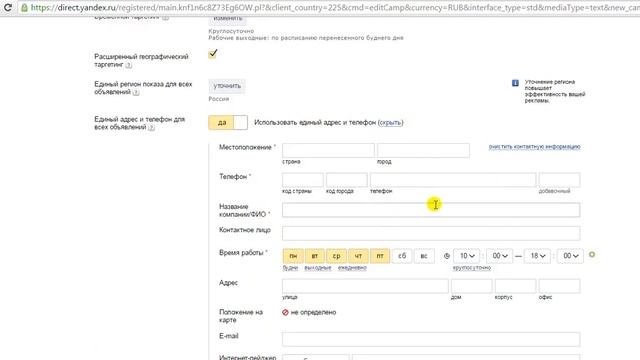
Task: Focus the код города phone field
Action: pos(347,180)
